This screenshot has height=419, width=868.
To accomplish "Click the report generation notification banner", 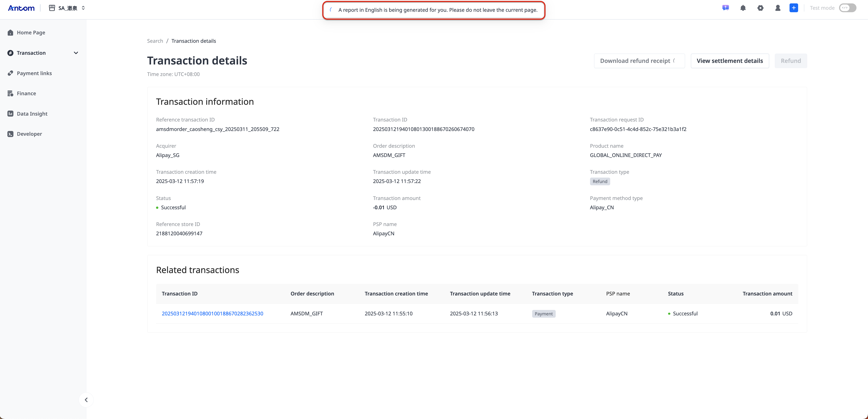I will click(x=433, y=10).
